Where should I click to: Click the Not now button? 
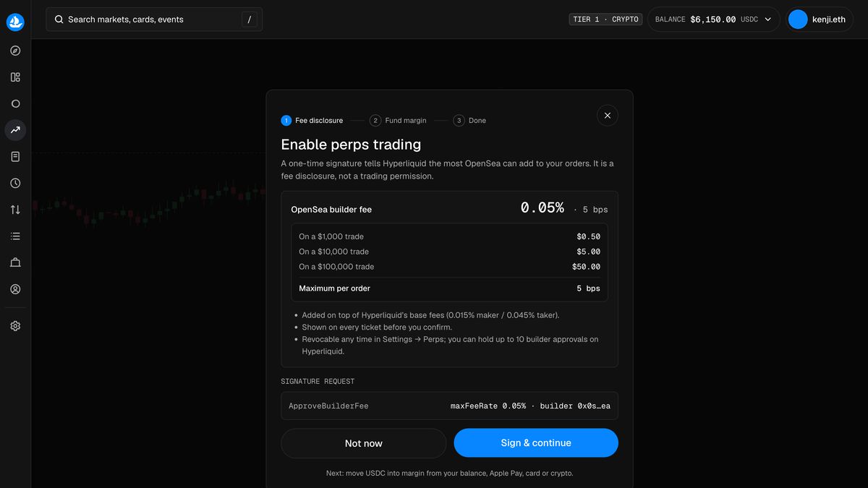click(364, 443)
